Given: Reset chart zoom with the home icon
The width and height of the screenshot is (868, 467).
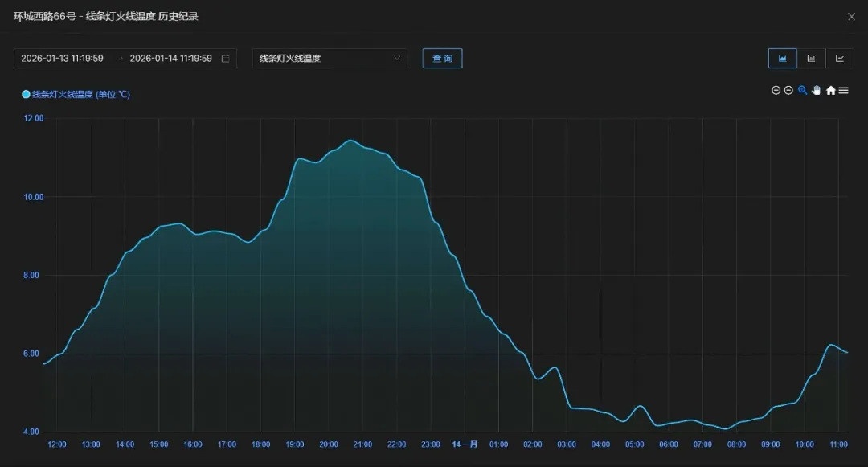Looking at the screenshot, I should (x=830, y=91).
